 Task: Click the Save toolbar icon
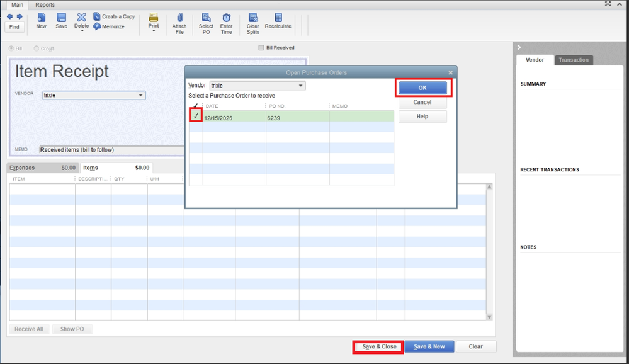pos(61,21)
